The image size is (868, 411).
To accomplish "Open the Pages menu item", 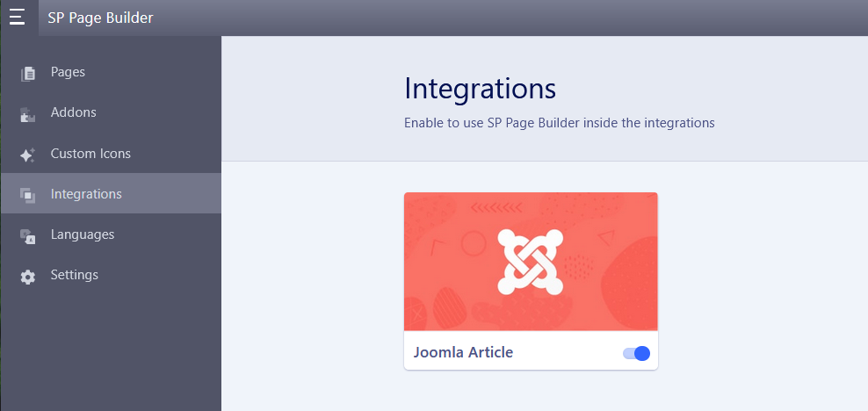I will click(68, 72).
